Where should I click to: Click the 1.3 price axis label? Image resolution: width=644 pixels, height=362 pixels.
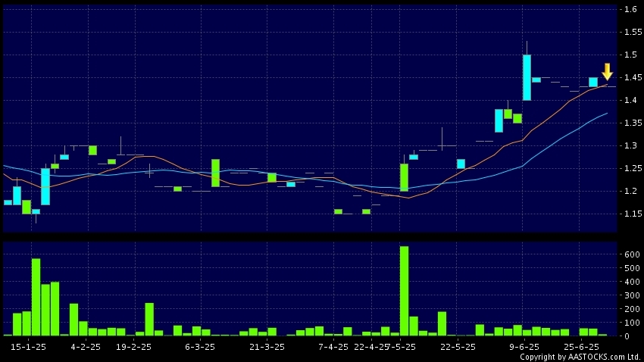tap(630, 145)
